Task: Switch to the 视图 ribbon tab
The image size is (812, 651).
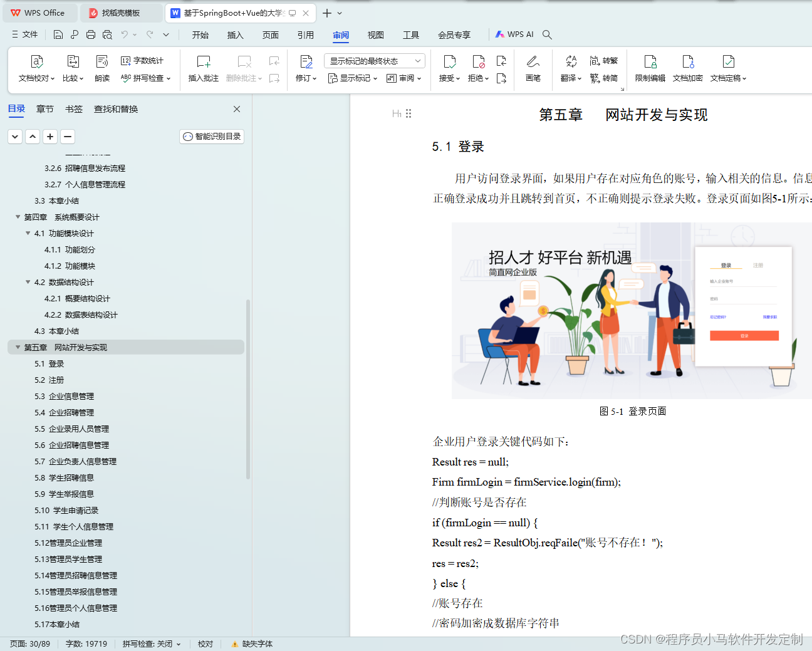Action: pos(375,35)
